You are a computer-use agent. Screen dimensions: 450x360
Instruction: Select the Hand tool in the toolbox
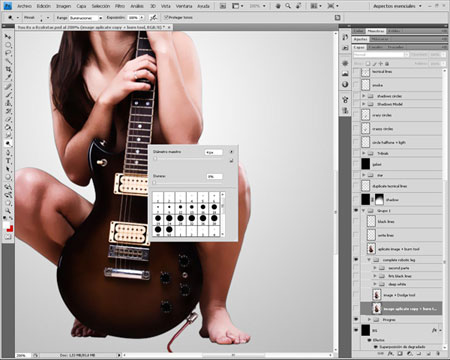pos(8,203)
